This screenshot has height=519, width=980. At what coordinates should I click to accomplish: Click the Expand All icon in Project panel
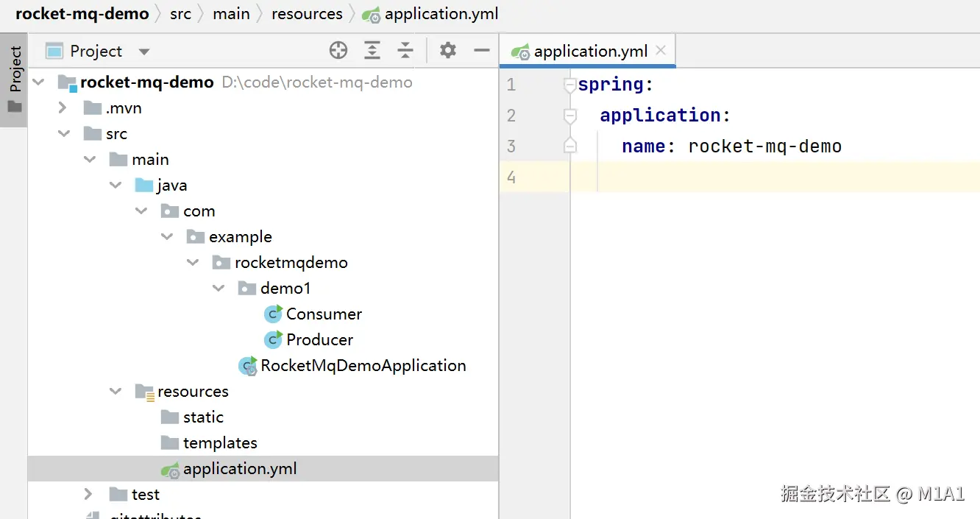click(x=373, y=50)
